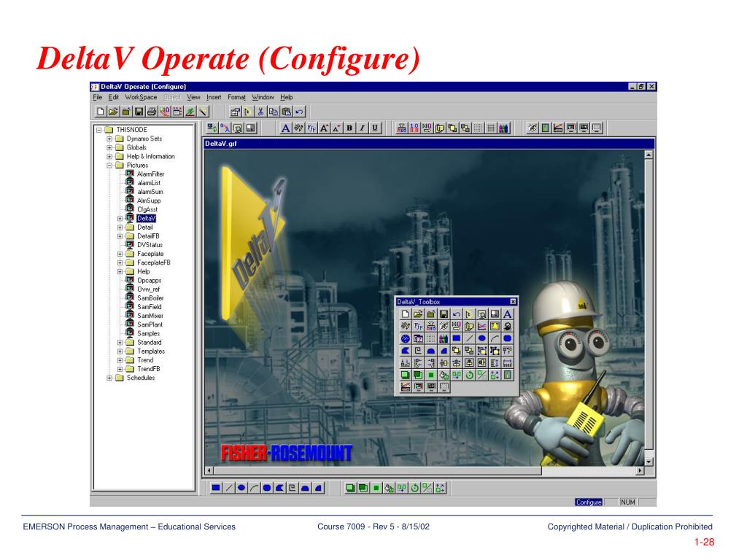Viewport: 747px width, 560px height.
Task: Click the blue round clock-like icon in DeltaV_Toolbox
Action: (x=405, y=338)
